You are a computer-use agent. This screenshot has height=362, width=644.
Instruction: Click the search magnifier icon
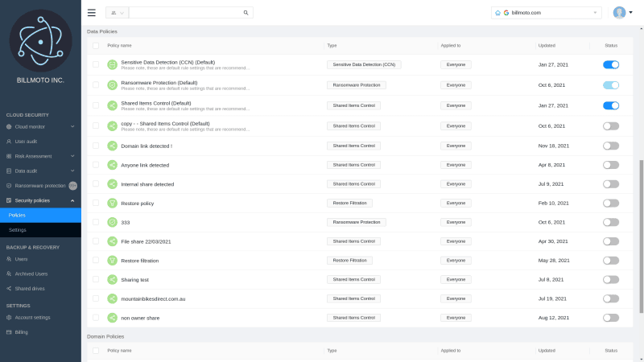[x=246, y=13]
